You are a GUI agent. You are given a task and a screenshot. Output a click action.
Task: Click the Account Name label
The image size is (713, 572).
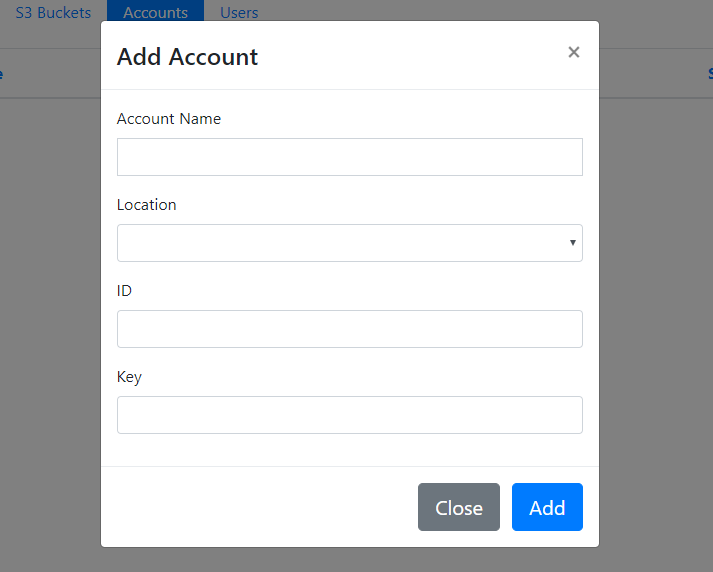(x=169, y=119)
